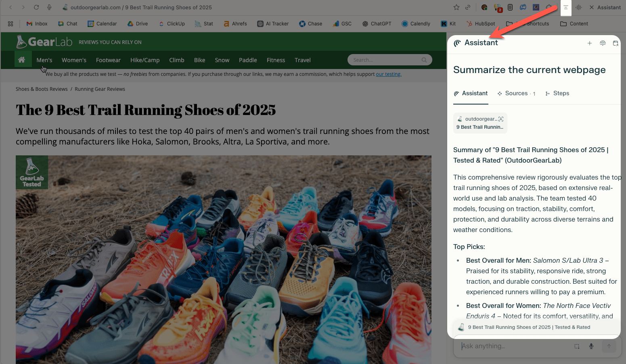
Task: Open the lightbulb extension with red 2 badge
Action: click(498, 7)
